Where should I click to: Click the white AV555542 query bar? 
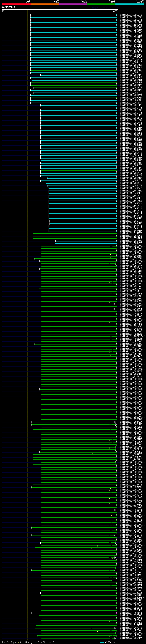click(x=60, y=10)
